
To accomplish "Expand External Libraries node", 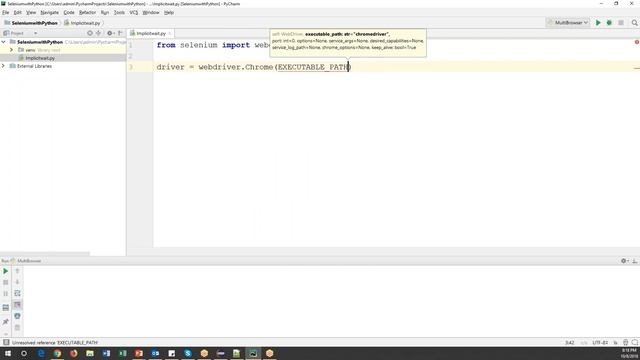I will 4,66.
